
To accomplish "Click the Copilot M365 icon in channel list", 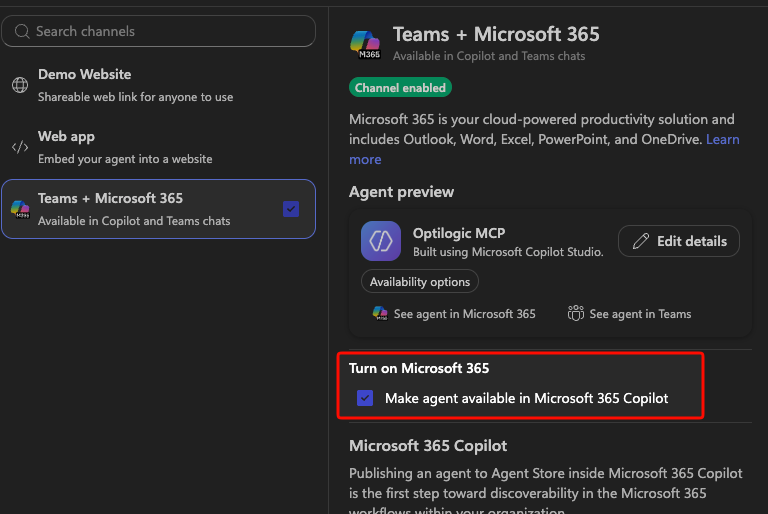I will click(x=20, y=209).
